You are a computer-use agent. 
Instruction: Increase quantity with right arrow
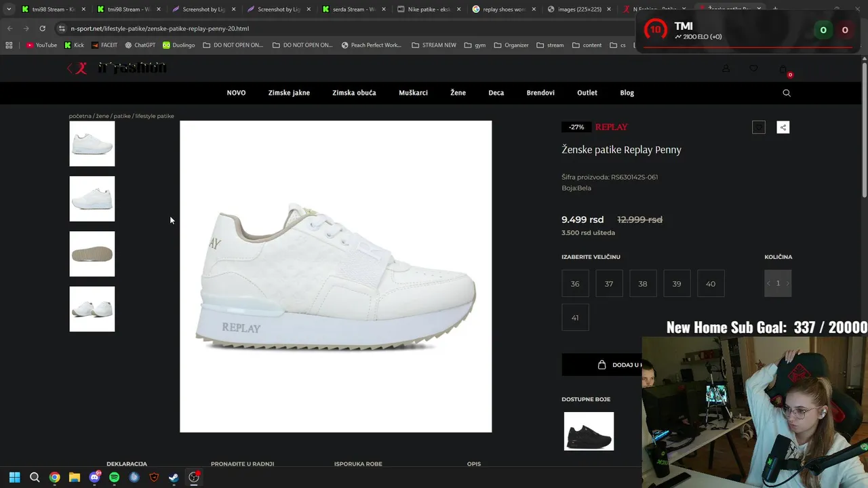(x=787, y=283)
